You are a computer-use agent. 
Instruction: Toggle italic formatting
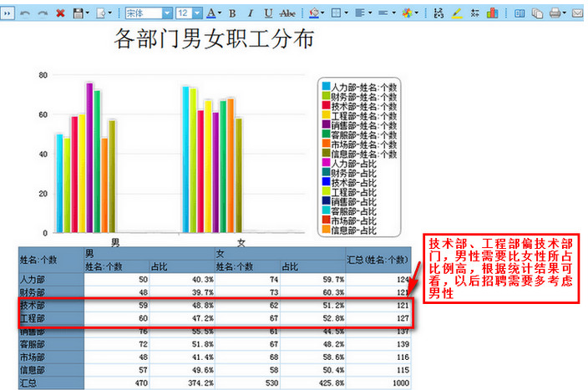point(250,13)
